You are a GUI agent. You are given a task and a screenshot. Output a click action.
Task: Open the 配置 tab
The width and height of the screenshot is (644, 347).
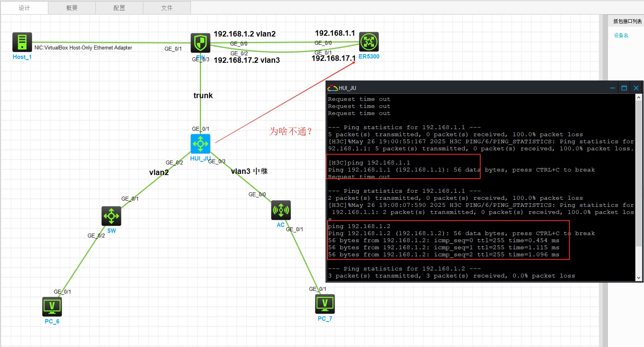119,8
